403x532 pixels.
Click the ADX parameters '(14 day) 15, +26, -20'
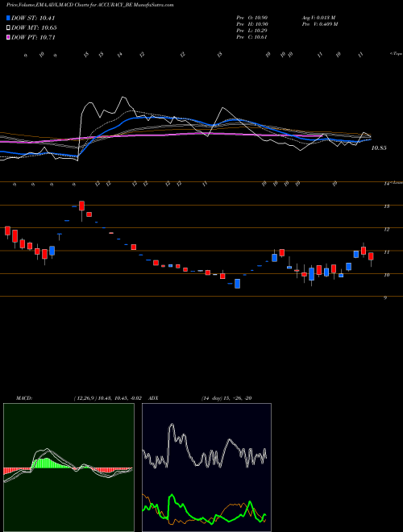(x=226, y=398)
